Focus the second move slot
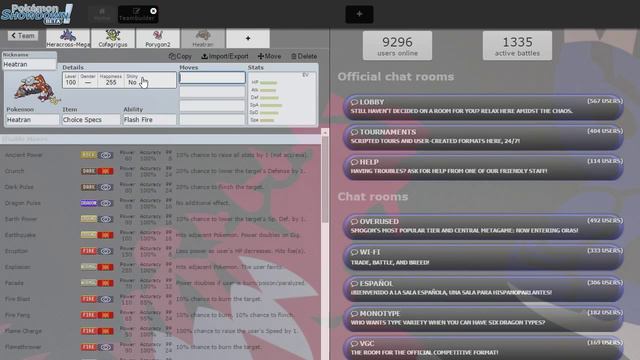This screenshot has height=360, width=640. [x=212, y=92]
